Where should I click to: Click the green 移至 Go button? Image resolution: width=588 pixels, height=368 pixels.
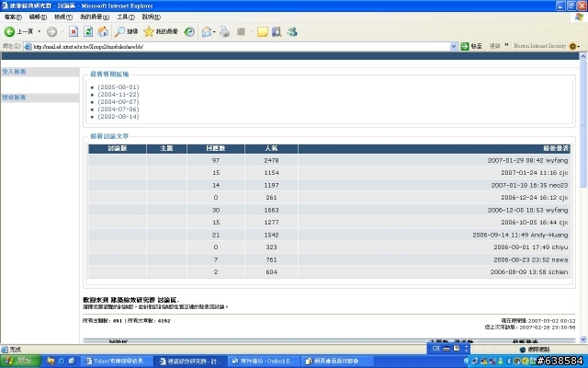(x=471, y=46)
